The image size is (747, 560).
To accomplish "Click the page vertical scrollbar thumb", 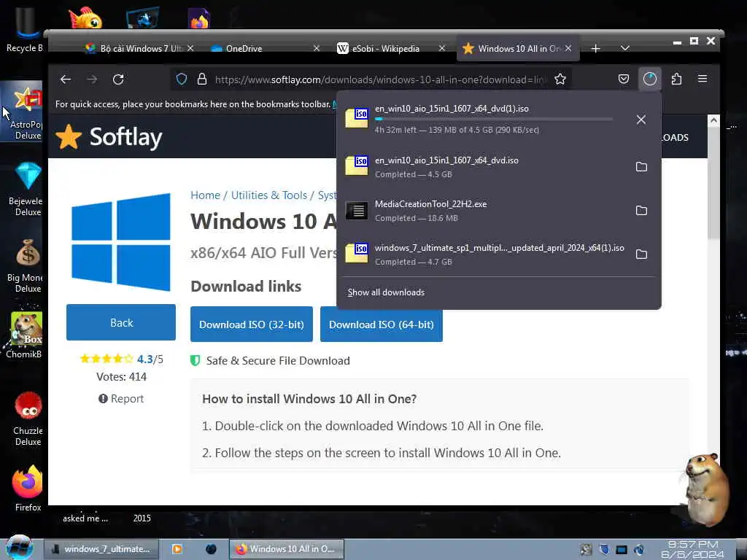I will pyautogui.click(x=713, y=183).
